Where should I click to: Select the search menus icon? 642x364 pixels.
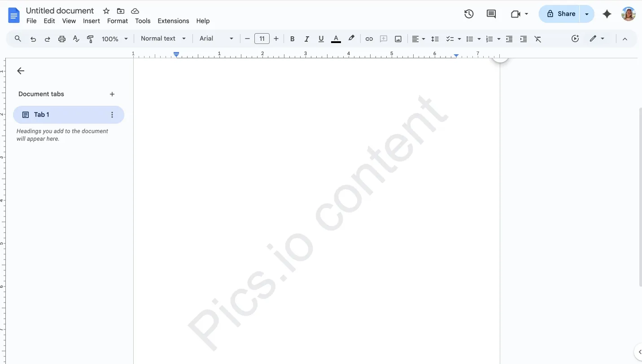17,39
